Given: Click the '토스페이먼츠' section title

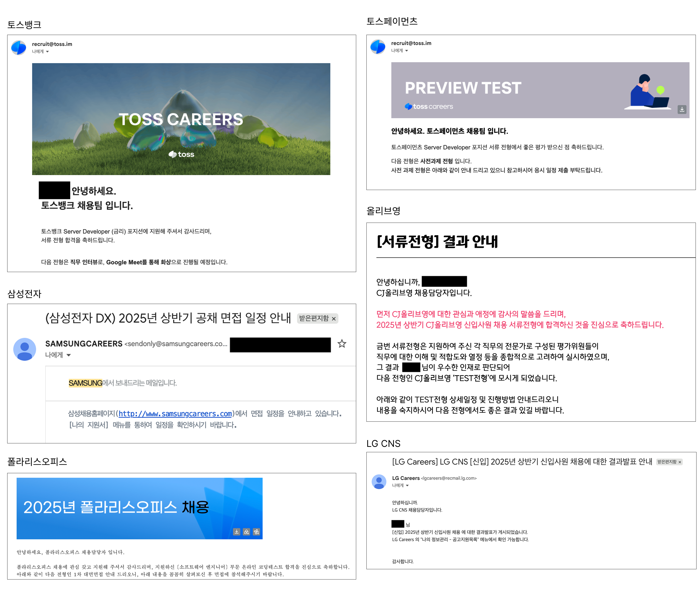Looking at the screenshot, I should 392,21.
